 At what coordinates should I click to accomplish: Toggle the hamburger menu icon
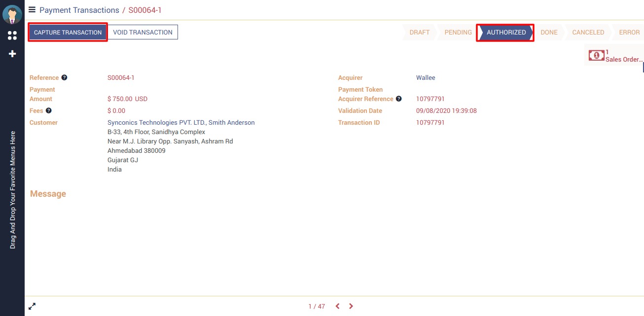coord(32,10)
